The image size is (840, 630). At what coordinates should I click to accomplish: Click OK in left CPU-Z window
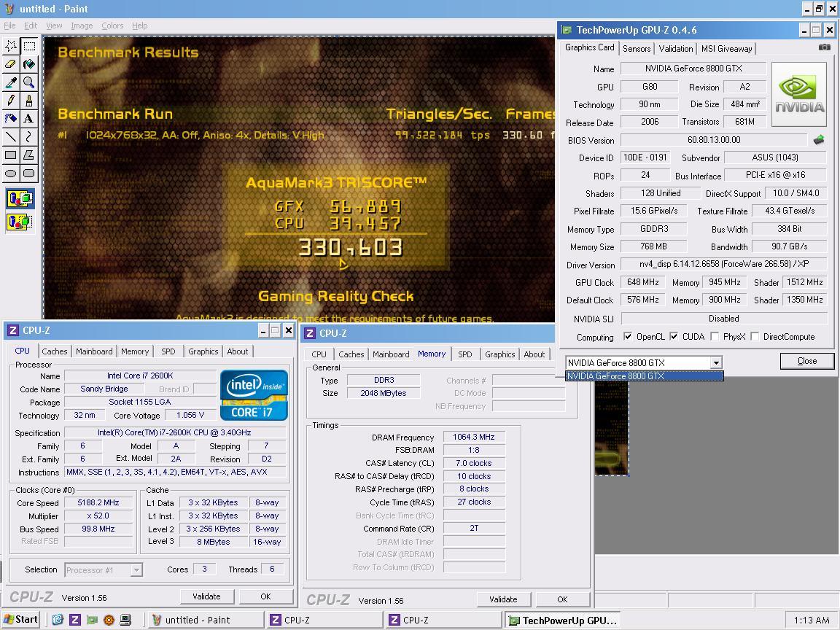(x=265, y=596)
